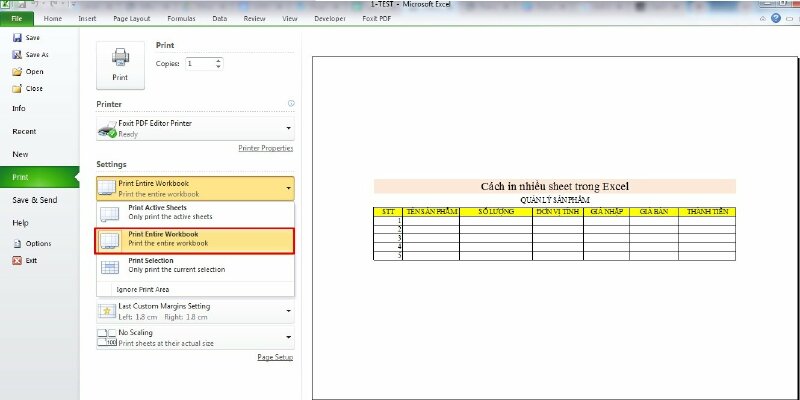Click the printer info icon beside Printer heading
Image resolution: width=800 pixels, height=400 pixels.
(291, 103)
